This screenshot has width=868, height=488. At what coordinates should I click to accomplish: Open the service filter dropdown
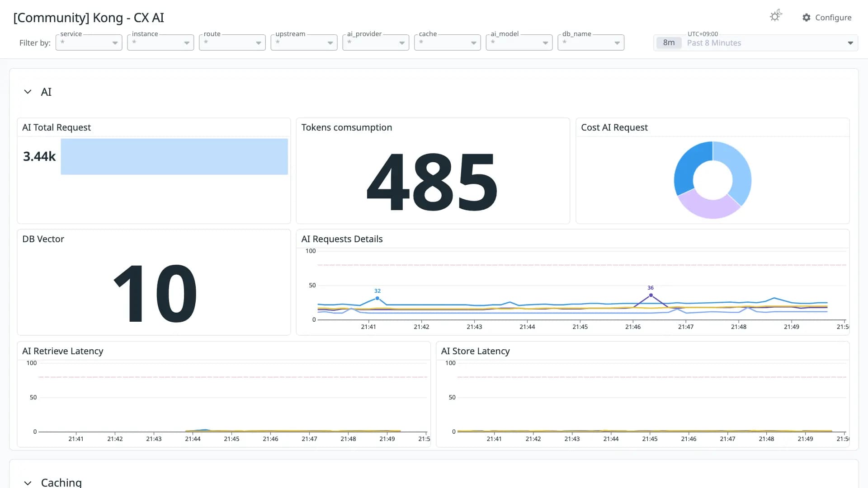pos(89,42)
